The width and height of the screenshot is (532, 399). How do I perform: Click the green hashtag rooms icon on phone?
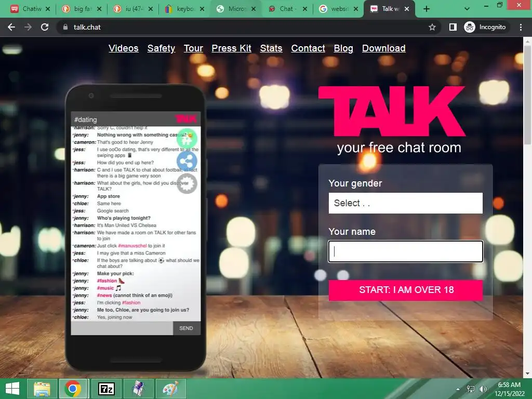[x=187, y=138]
